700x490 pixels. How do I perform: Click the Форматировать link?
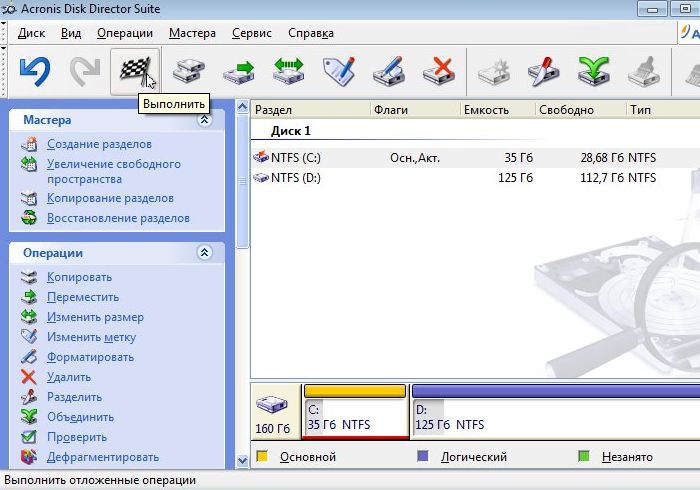pyautogui.click(x=91, y=357)
